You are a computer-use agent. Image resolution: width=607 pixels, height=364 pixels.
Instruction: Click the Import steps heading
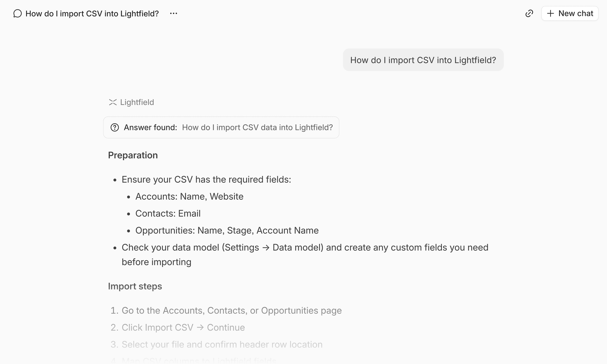135,286
